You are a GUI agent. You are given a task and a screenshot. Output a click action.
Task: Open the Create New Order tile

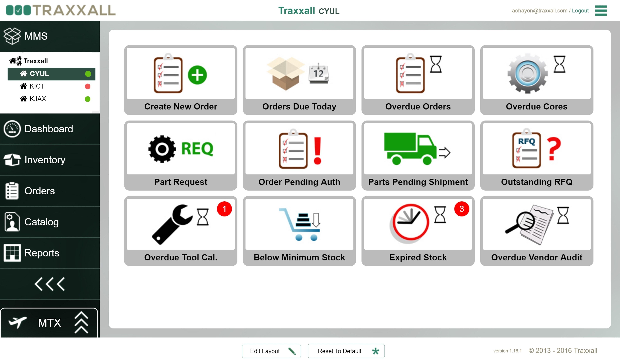[x=181, y=80]
